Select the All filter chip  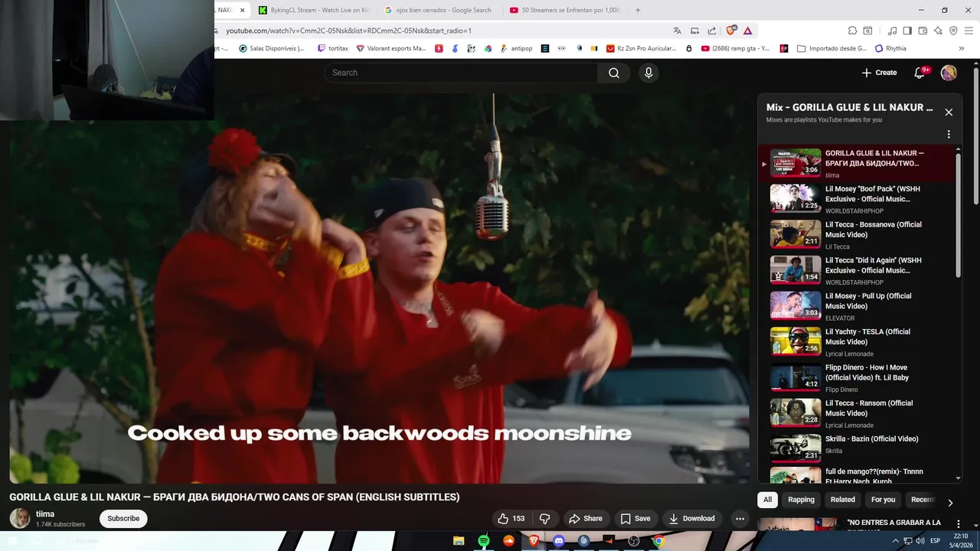tap(767, 500)
